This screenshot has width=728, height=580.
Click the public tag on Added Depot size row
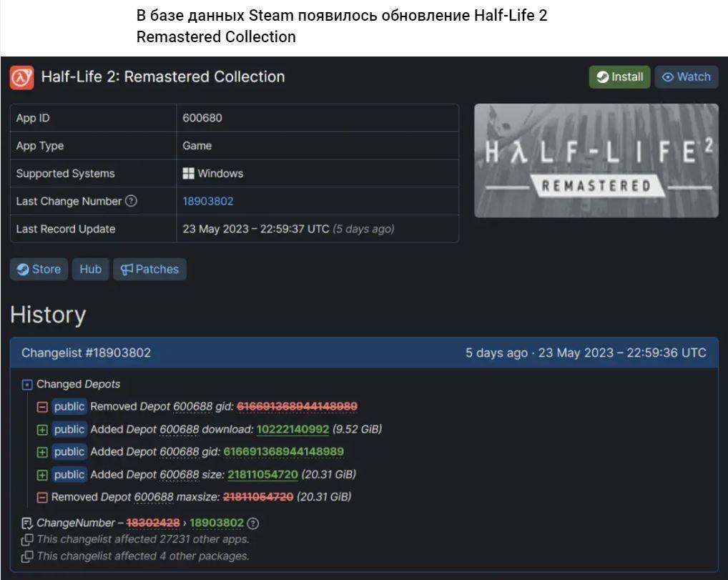pos(69,475)
